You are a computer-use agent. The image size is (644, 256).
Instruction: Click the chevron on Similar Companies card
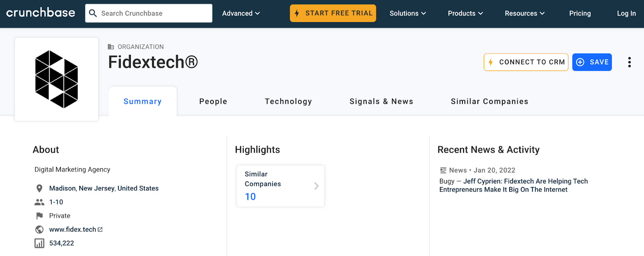(316, 186)
